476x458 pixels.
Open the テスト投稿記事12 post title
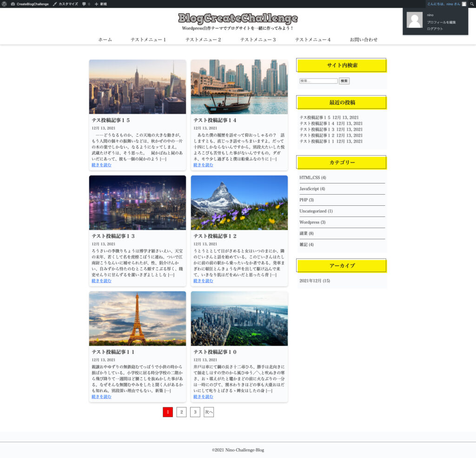point(215,236)
